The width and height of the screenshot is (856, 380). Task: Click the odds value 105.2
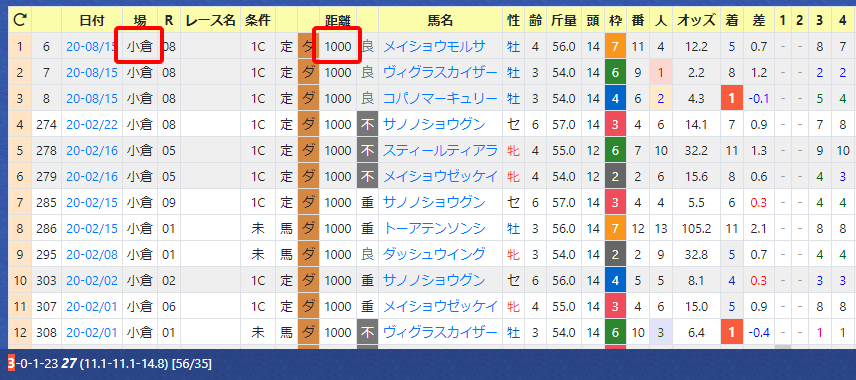pos(696,229)
